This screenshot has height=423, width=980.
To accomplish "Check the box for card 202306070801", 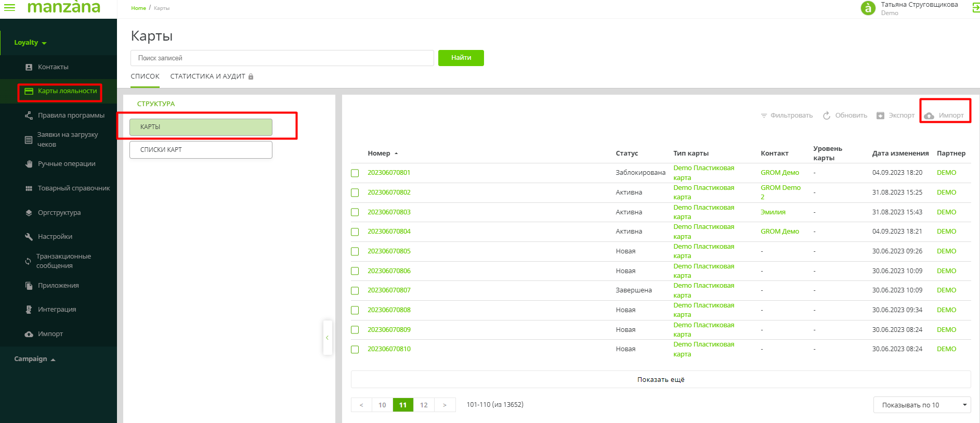I will tap(355, 173).
